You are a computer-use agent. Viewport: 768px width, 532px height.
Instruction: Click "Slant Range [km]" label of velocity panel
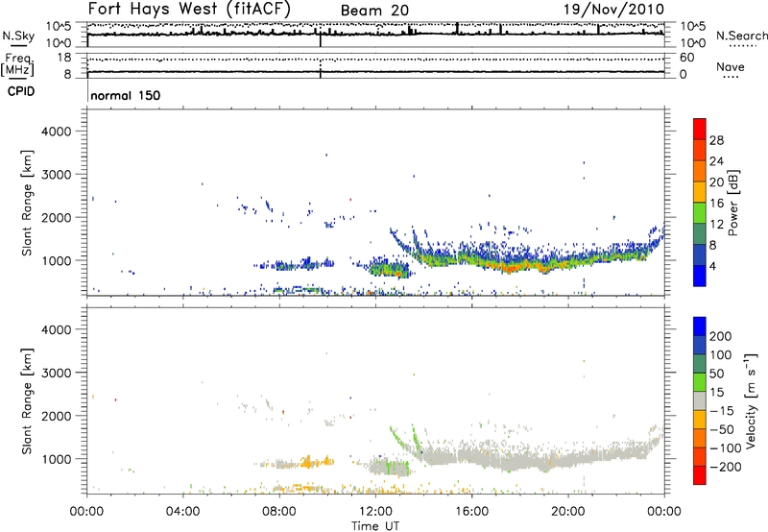(27, 401)
